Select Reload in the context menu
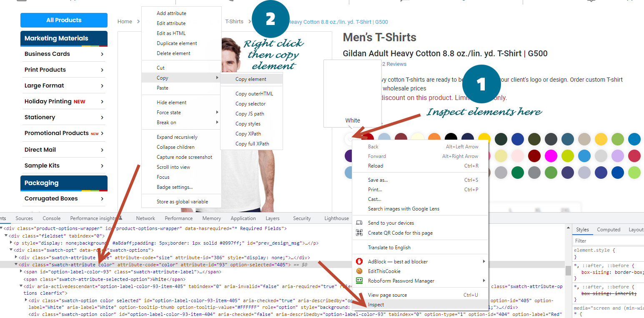 420,166
